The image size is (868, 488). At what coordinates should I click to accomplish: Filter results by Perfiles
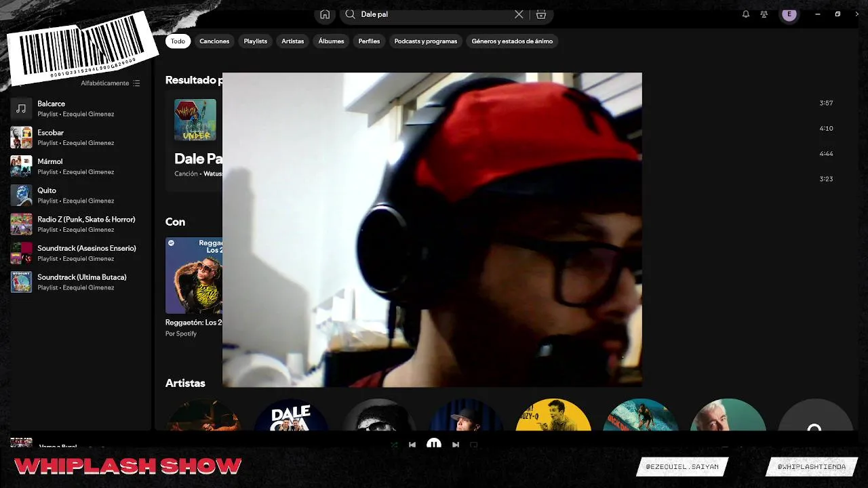(x=369, y=41)
